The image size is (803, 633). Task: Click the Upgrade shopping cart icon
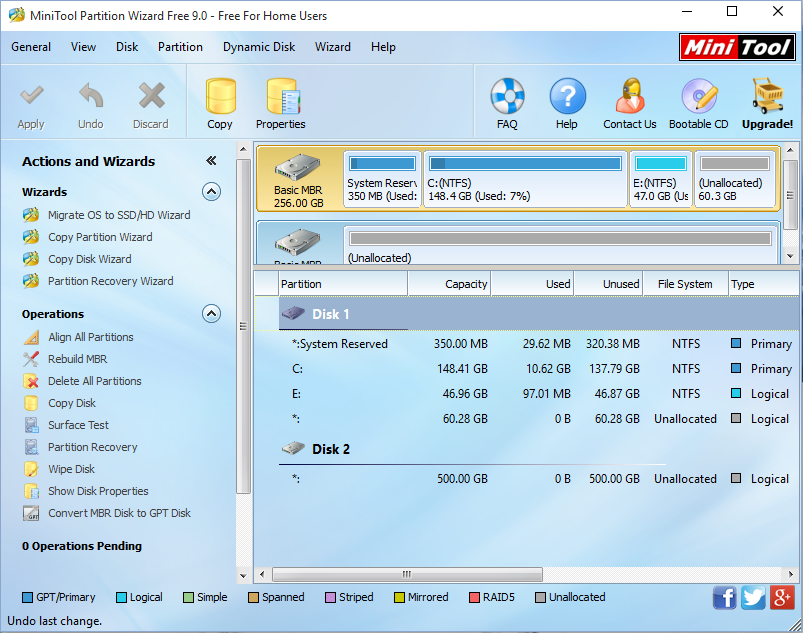(x=768, y=96)
